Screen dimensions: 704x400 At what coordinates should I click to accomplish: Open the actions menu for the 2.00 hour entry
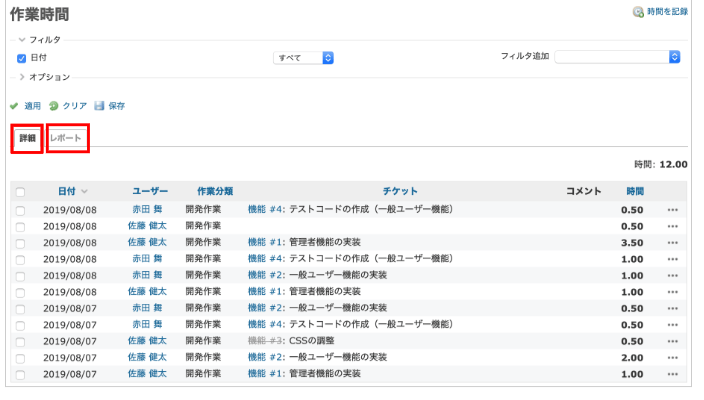pos(672,357)
